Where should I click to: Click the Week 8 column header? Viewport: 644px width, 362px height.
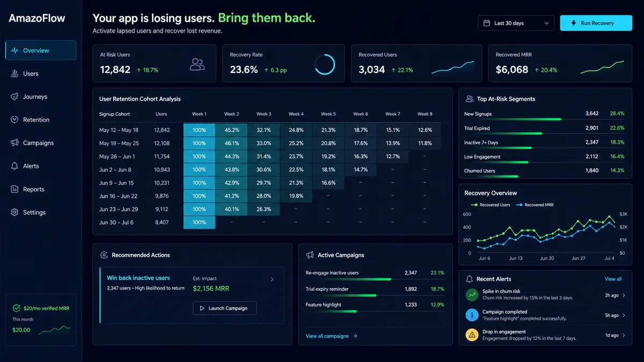click(x=425, y=114)
